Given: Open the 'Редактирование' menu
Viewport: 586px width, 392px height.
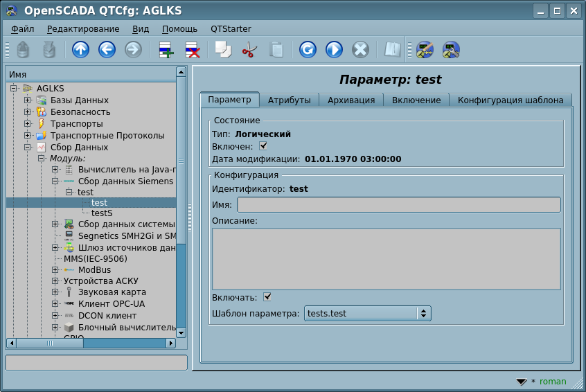Looking at the screenshot, I should coord(83,29).
